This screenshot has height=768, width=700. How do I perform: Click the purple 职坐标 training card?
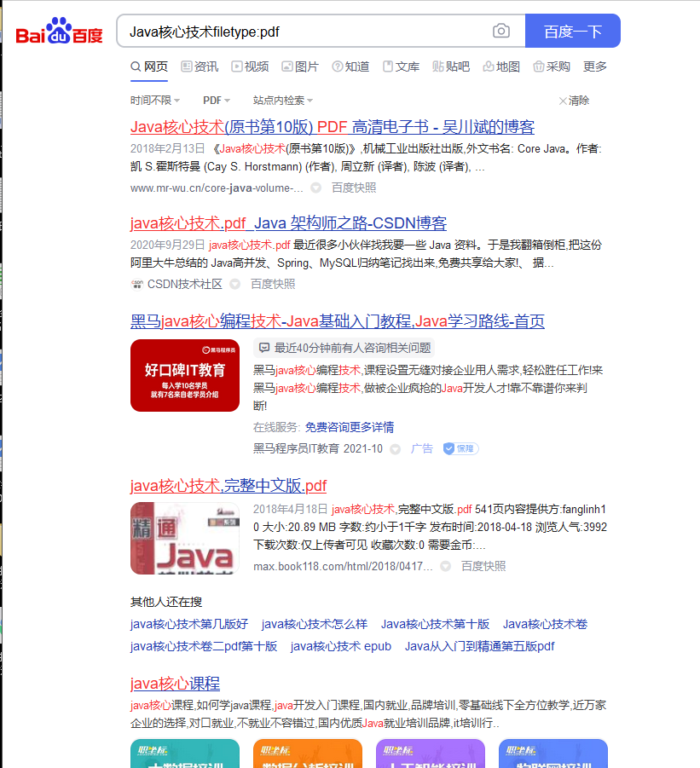[430, 754]
